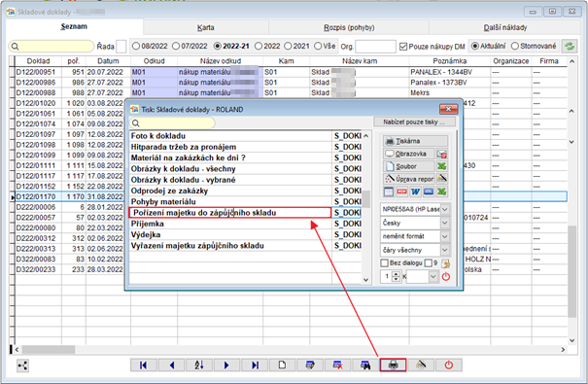Click the delete record icon with red X
Image resolution: width=588 pixels, height=384 pixels.
click(x=337, y=365)
